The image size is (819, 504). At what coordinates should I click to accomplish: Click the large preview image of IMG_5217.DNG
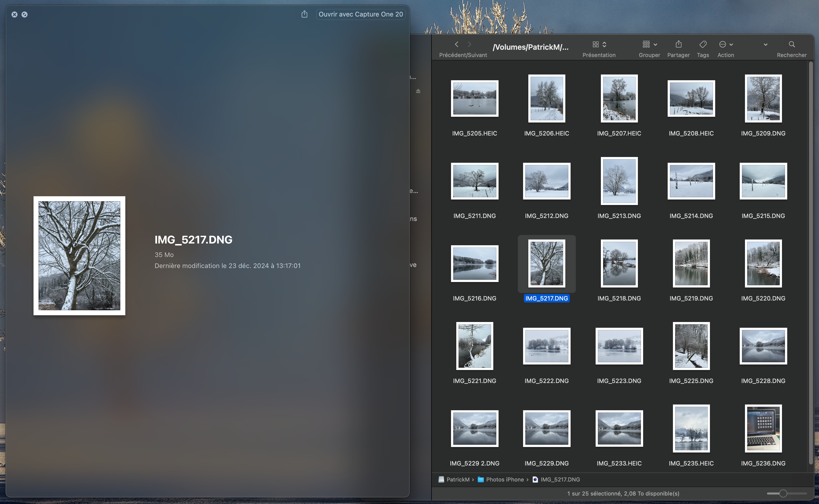pyautogui.click(x=79, y=256)
